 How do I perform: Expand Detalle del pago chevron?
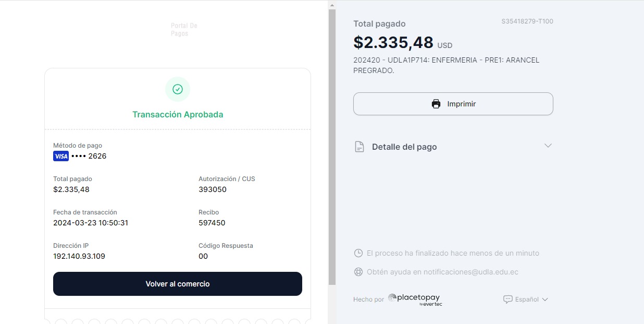(548, 146)
